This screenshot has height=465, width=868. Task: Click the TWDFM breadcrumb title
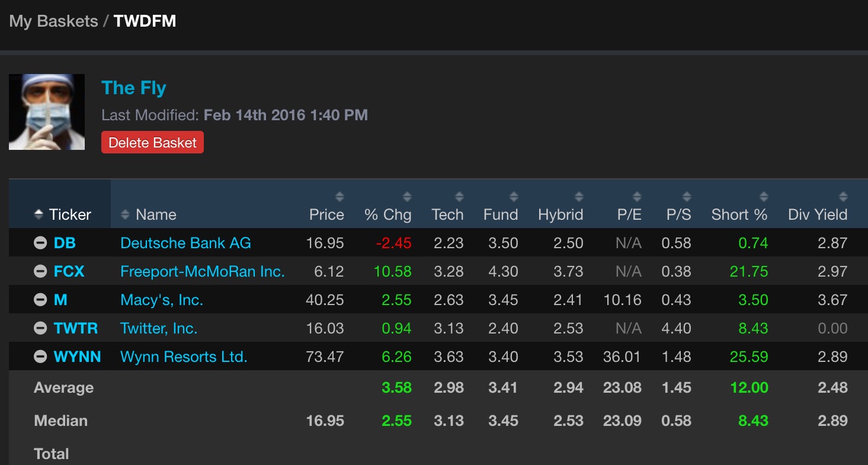[145, 21]
